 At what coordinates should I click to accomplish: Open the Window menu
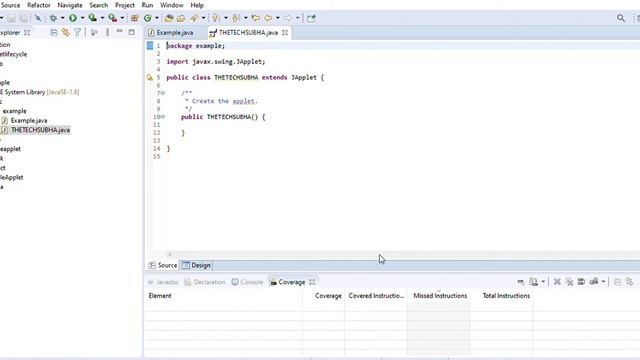171,5
